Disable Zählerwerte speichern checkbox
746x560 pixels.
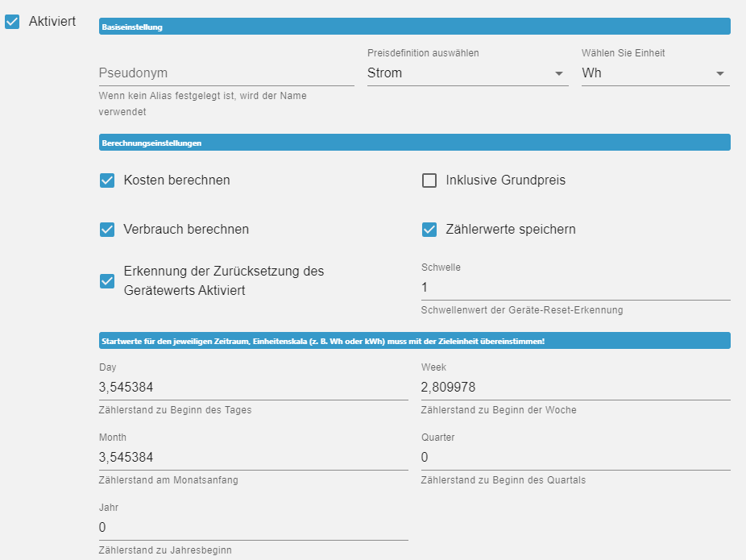coord(429,230)
